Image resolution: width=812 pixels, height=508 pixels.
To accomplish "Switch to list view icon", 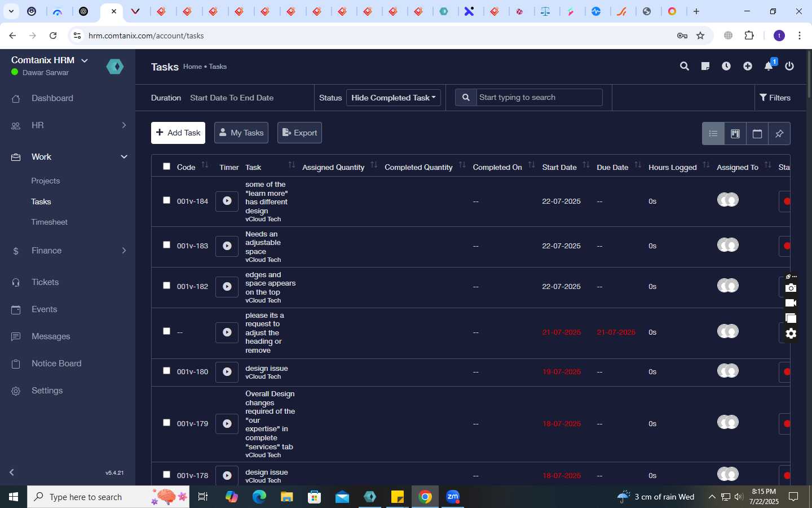I will pyautogui.click(x=713, y=134).
